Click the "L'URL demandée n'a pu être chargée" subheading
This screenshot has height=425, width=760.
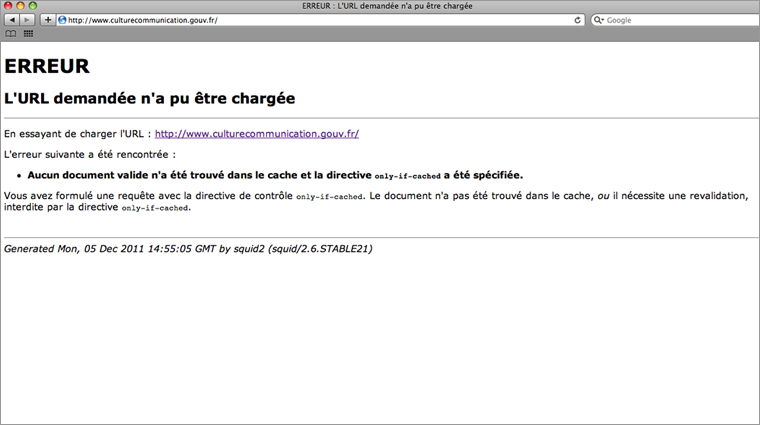tap(149, 99)
